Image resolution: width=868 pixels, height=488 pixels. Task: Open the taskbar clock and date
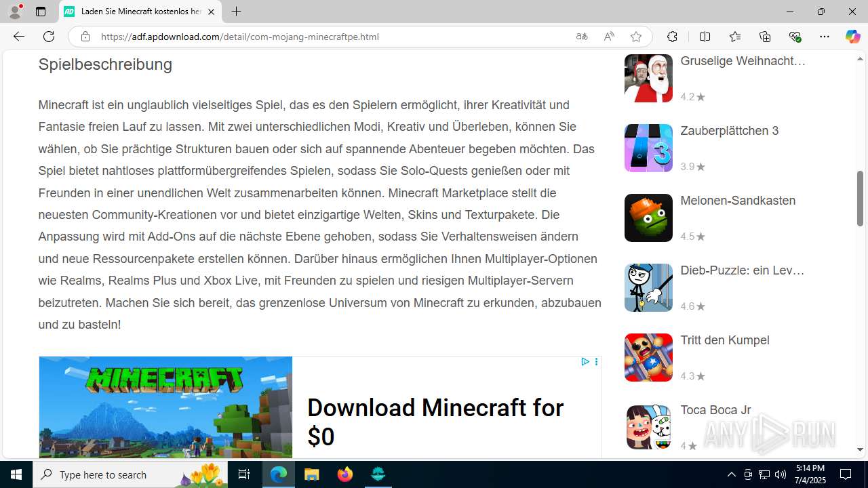pyautogui.click(x=810, y=474)
